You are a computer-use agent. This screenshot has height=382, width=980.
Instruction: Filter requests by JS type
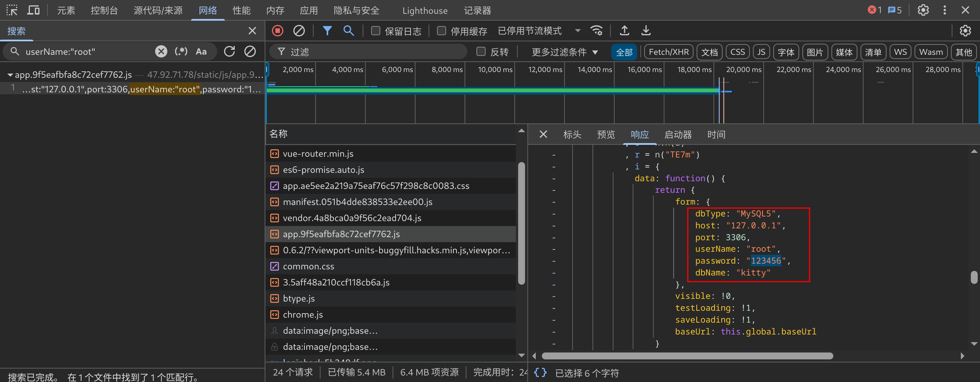pos(761,52)
